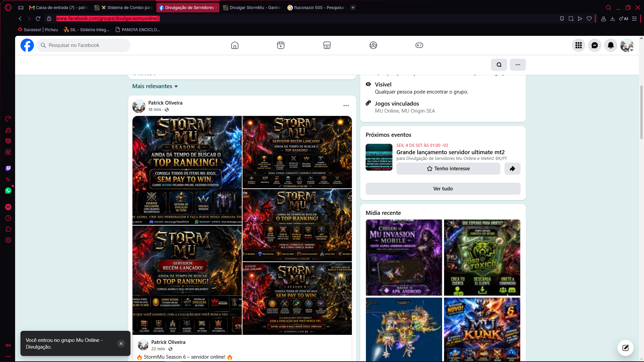Open GX Cleaner broom icon
The image size is (644, 362).
click(8, 130)
